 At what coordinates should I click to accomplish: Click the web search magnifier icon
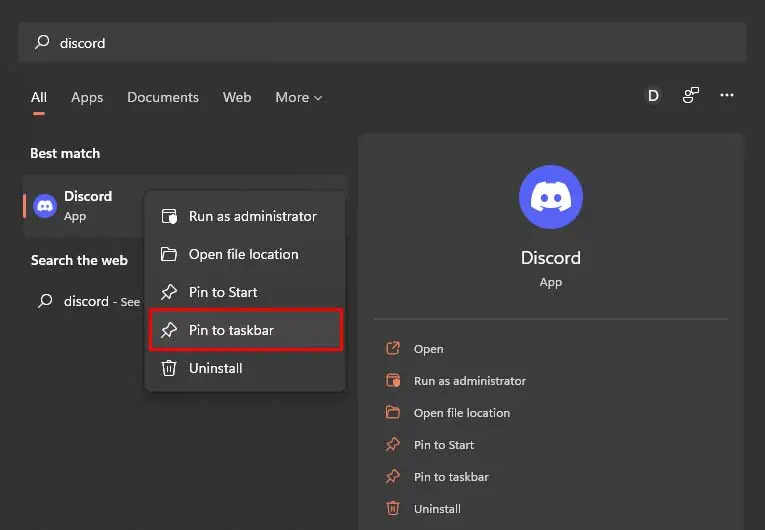[45, 301]
